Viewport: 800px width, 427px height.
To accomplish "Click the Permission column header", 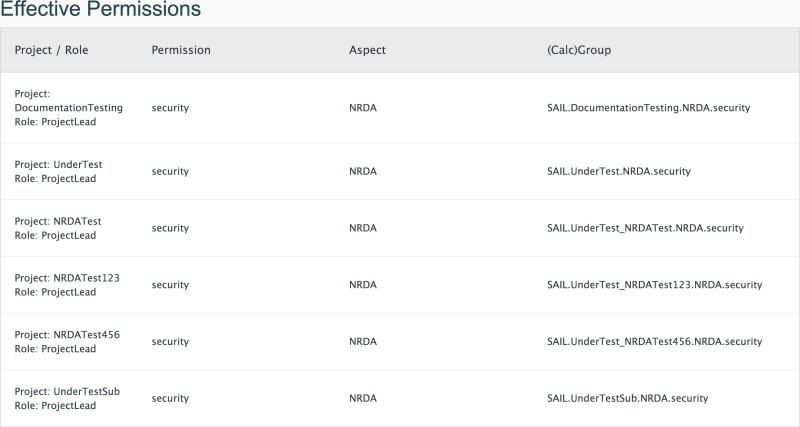I will 181,50.
